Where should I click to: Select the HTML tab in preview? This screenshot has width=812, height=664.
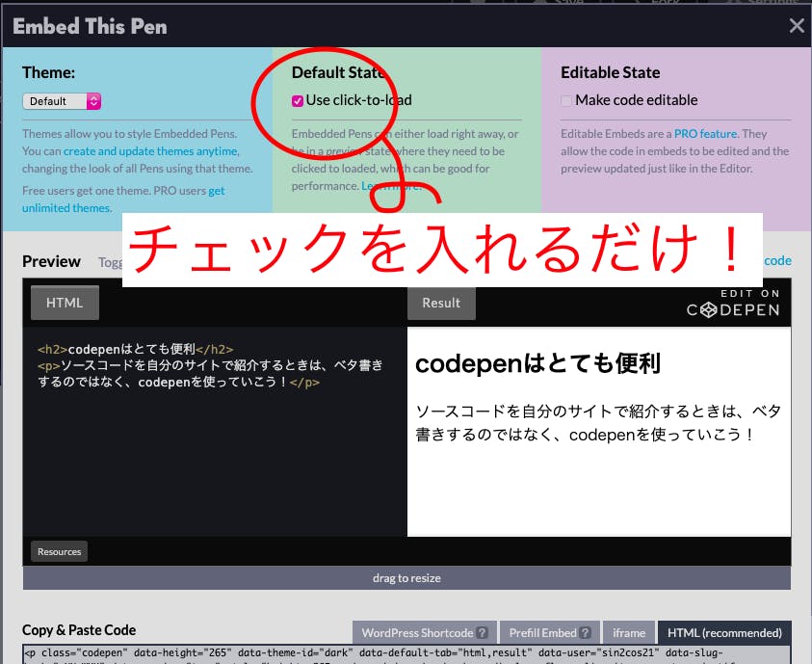point(64,302)
